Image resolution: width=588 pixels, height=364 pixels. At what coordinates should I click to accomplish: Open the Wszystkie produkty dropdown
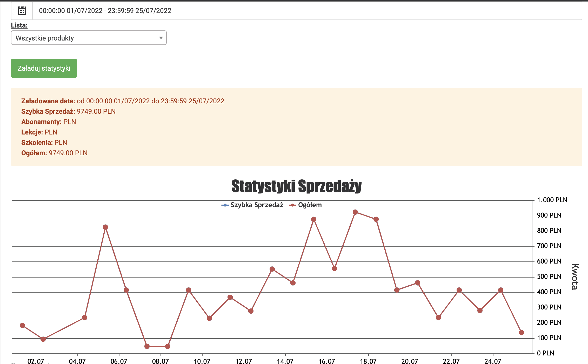coord(89,38)
